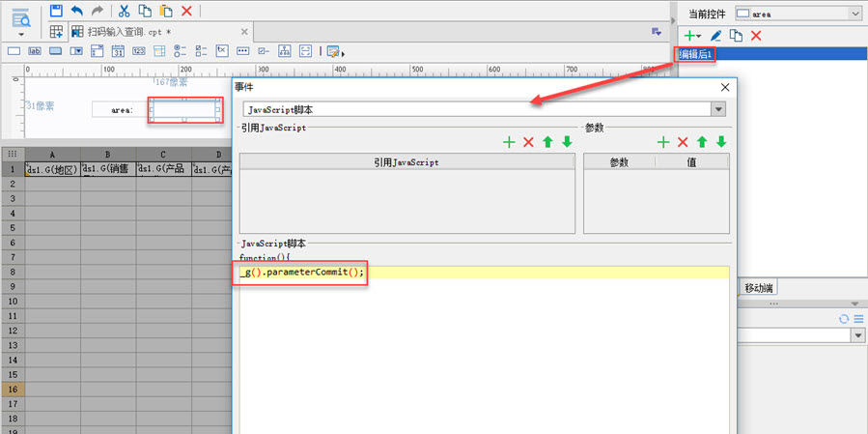Remove referenced JavaScript with red X
868x434 pixels.
click(528, 142)
